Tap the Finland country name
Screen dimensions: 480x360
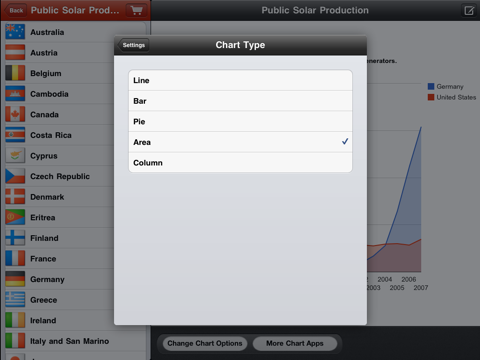(x=44, y=238)
